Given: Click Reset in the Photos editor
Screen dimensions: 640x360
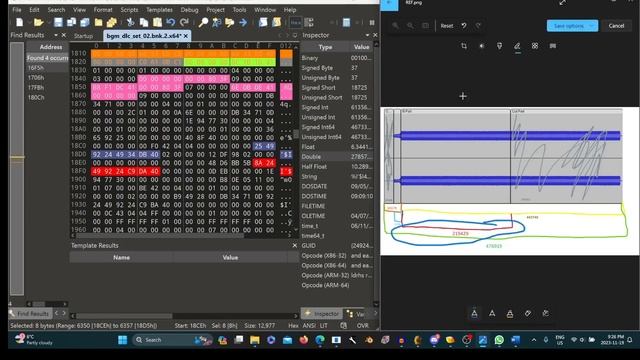Looking at the screenshot, I should (x=447, y=26).
